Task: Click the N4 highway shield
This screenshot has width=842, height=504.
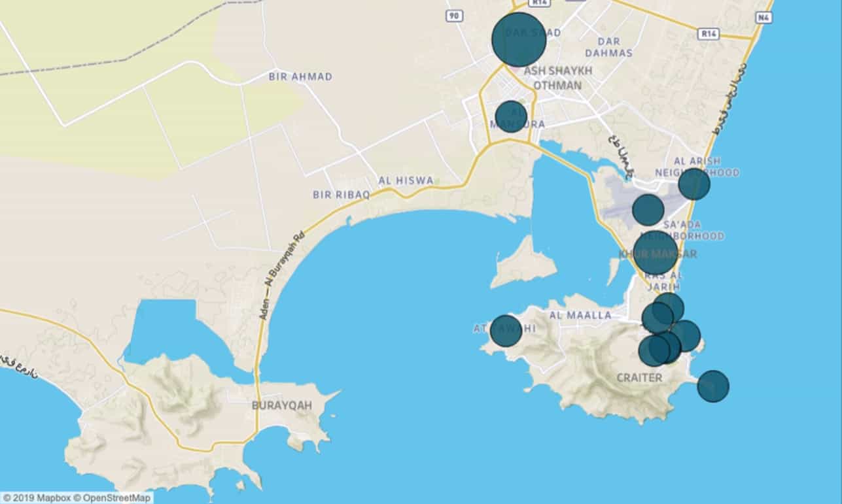Action: tap(763, 18)
